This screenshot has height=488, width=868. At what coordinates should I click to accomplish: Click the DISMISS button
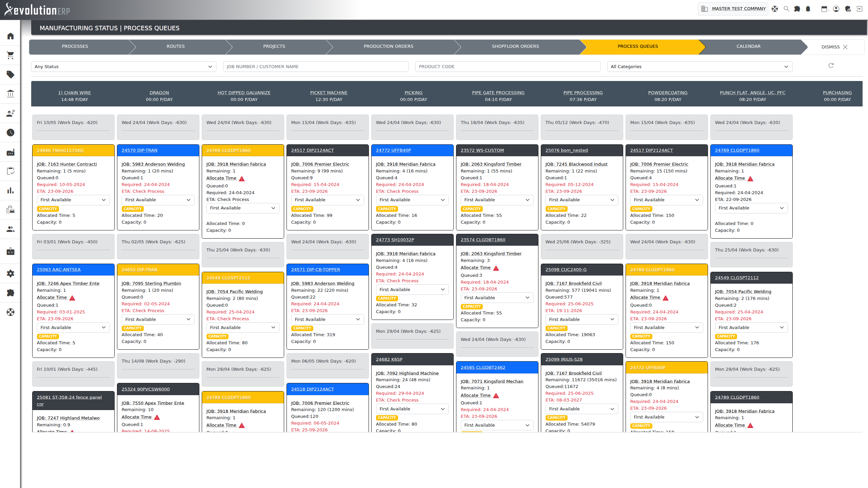pos(834,47)
